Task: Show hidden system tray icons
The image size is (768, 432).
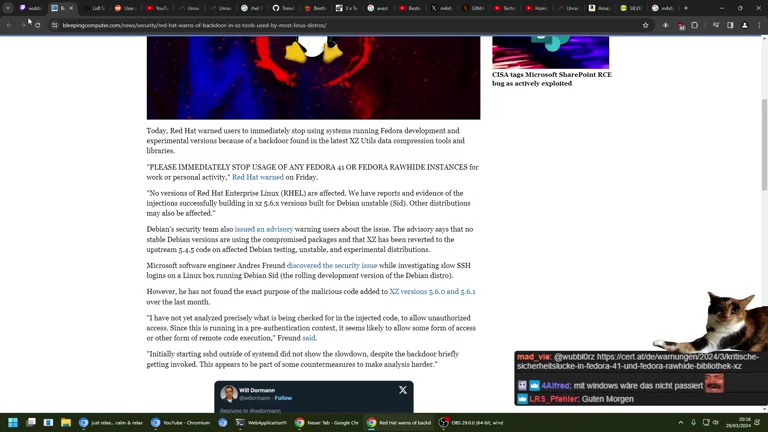Action: point(681,423)
